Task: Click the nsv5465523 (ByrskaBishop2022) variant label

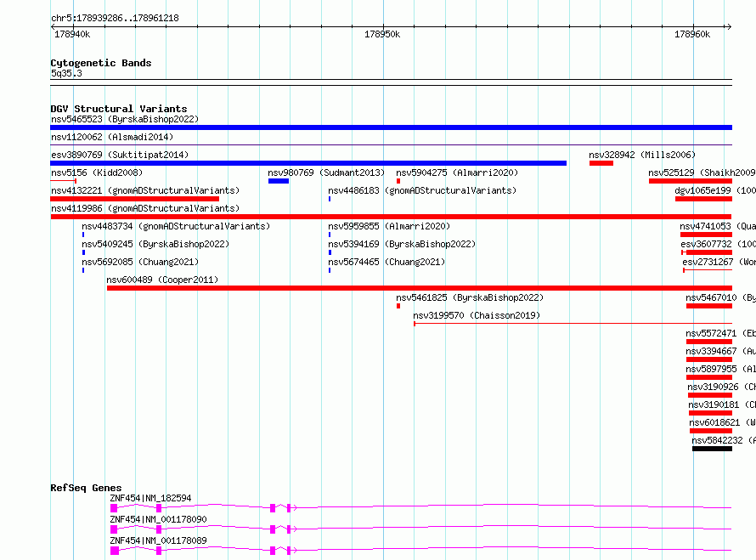Action: (125, 119)
